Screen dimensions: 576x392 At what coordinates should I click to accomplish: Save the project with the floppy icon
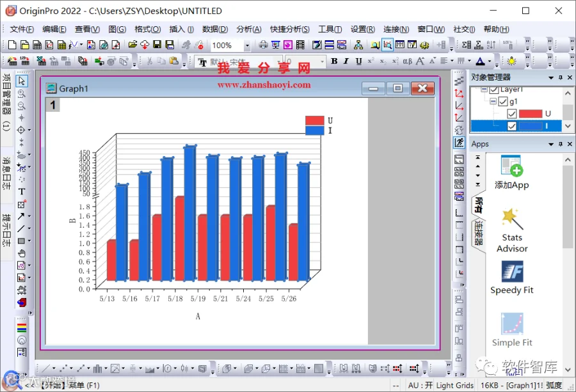[157, 45]
